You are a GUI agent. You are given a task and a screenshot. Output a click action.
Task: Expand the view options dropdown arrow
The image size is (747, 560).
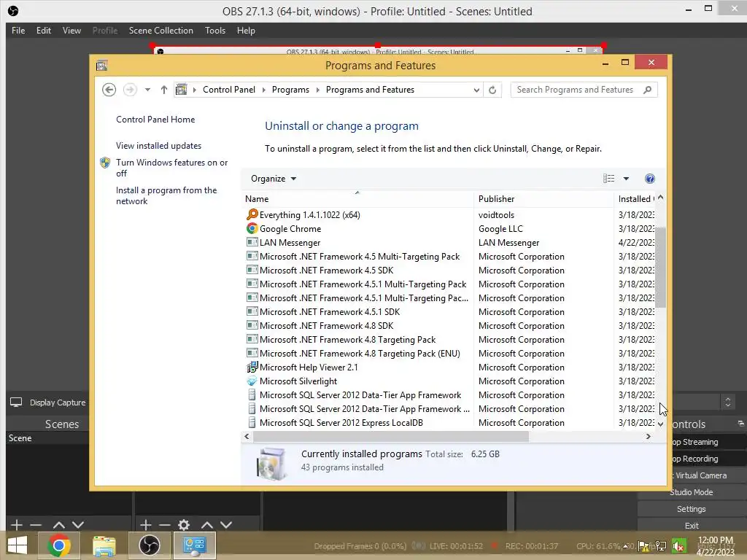point(626,179)
